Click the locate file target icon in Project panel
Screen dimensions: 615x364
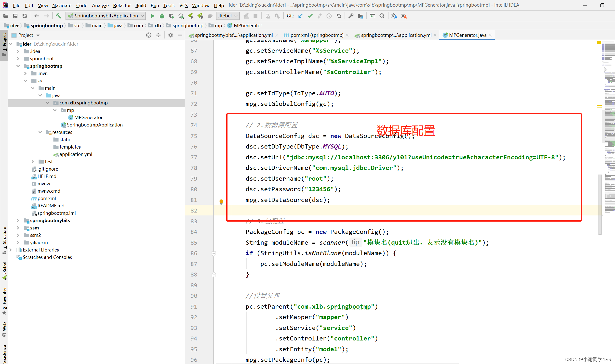(148, 35)
